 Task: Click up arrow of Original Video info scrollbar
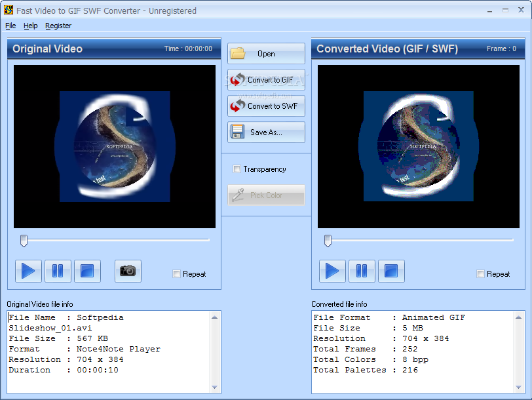(x=214, y=317)
